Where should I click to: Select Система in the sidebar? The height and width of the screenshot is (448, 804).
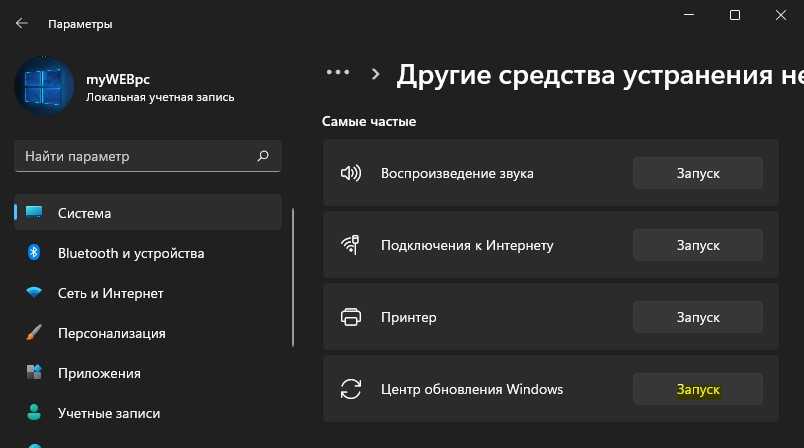click(148, 212)
